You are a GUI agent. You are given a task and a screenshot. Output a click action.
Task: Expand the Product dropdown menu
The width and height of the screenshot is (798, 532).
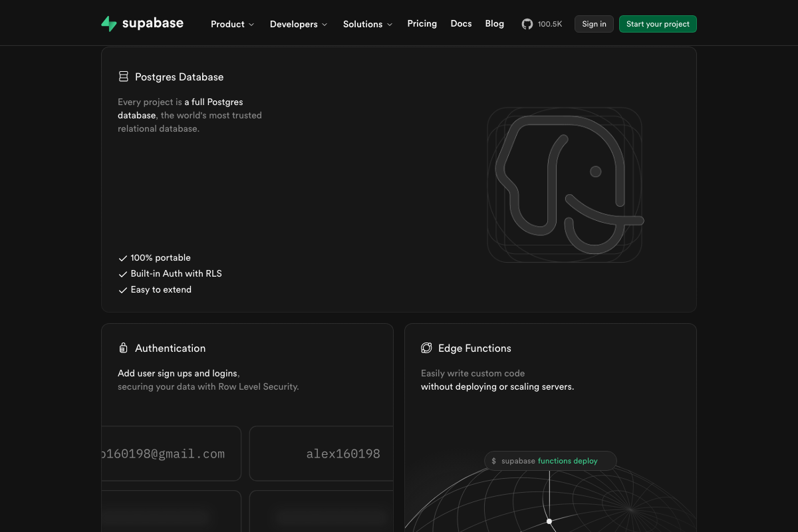[x=232, y=24]
